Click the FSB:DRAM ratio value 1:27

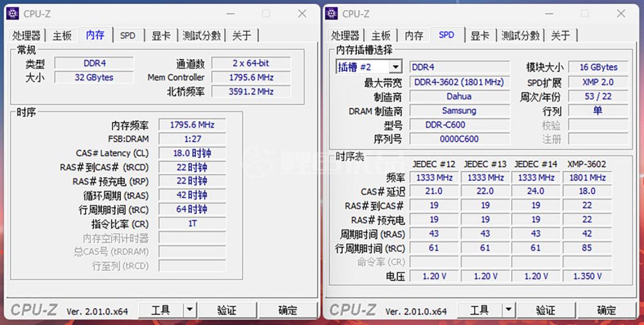192,139
